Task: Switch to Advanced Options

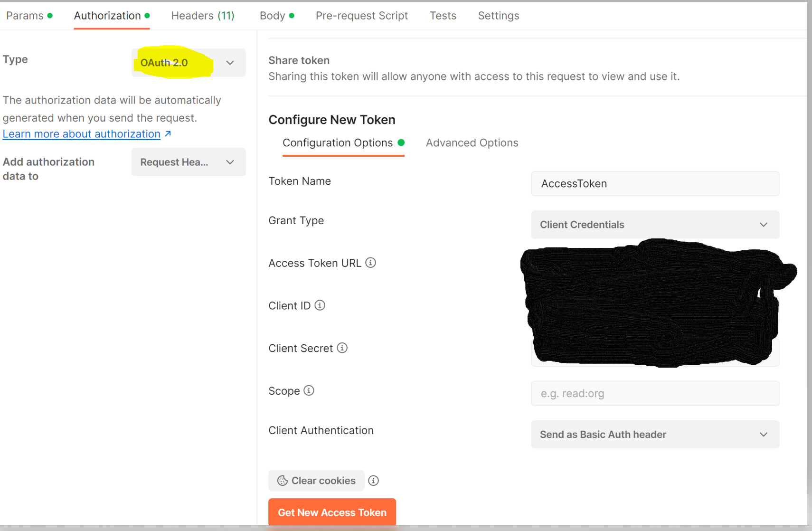Action: [472, 142]
